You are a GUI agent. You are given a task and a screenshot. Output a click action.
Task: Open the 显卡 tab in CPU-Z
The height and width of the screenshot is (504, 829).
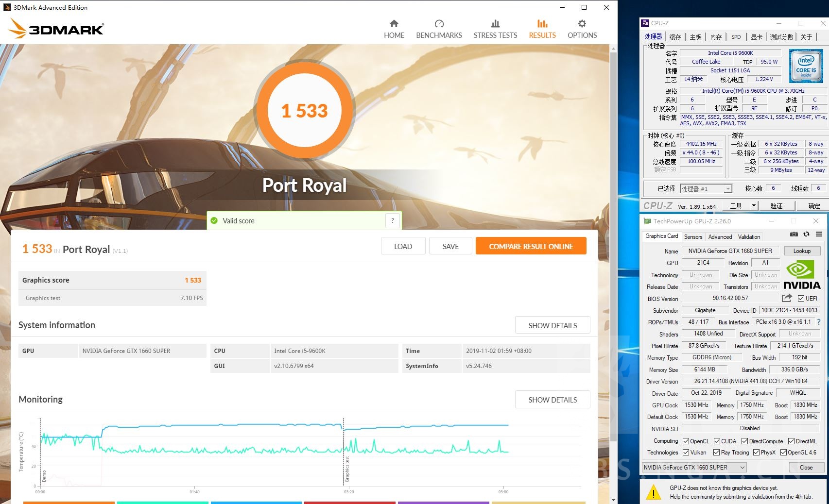757,37
